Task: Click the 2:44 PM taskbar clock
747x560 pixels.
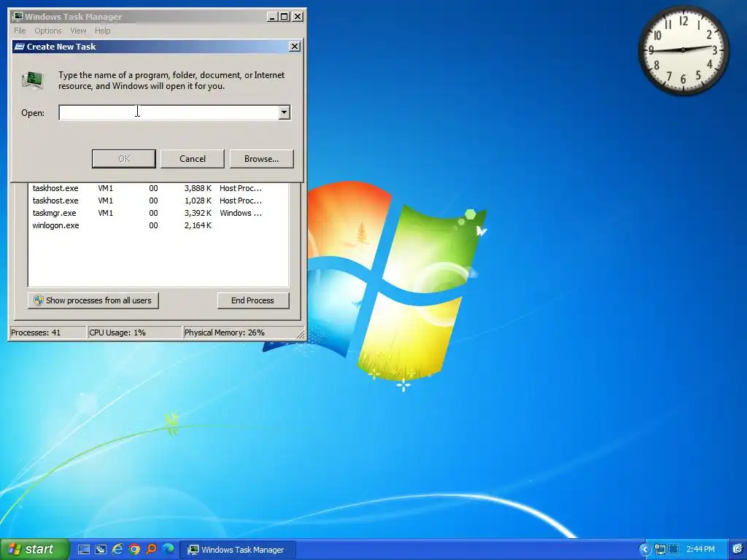Action: coord(700,550)
